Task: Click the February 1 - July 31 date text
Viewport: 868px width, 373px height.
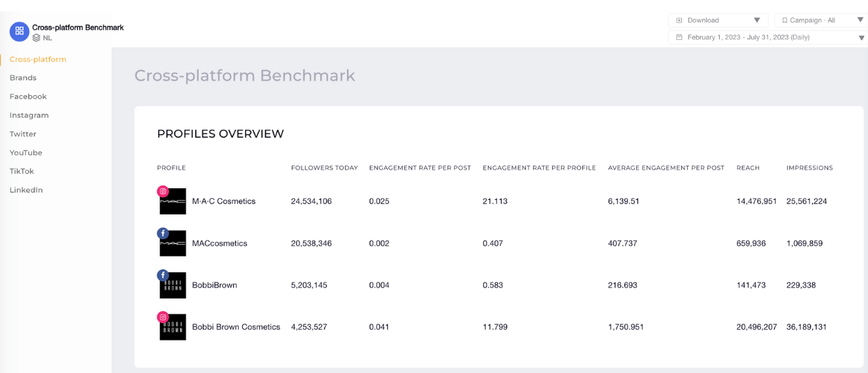Action: (x=749, y=37)
